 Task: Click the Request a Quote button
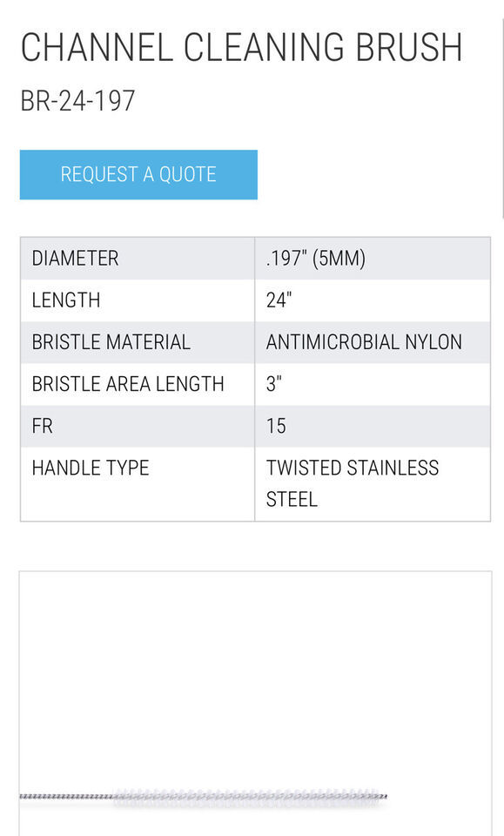(138, 175)
